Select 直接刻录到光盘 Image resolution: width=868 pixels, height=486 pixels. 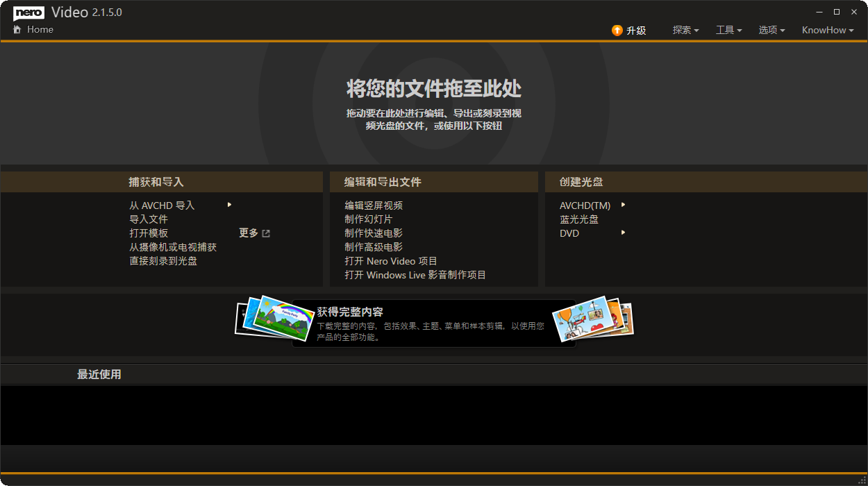point(163,261)
